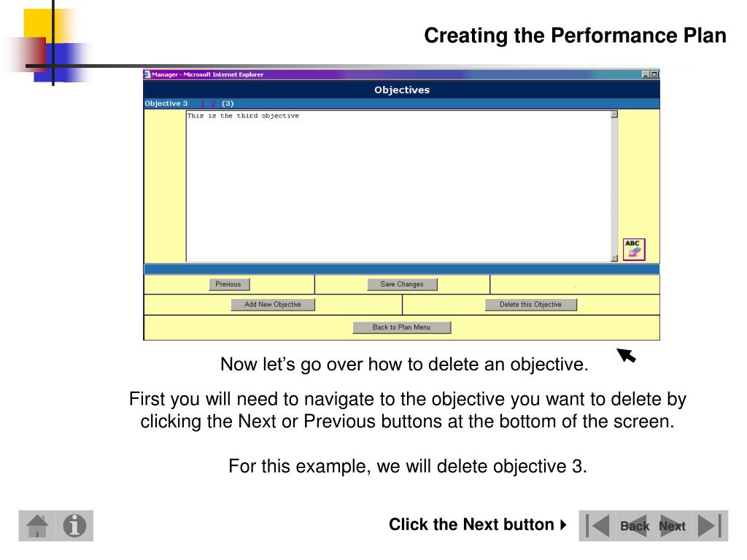Viewport: 747px width, 560px height.
Task: Click Save Changes button
Action: pos(402,284)
